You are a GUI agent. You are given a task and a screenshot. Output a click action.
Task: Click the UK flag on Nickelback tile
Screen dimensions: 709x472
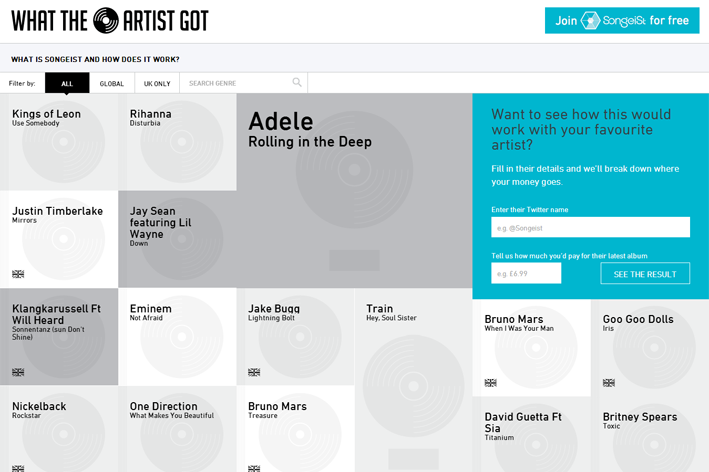(x=18, y=467)
